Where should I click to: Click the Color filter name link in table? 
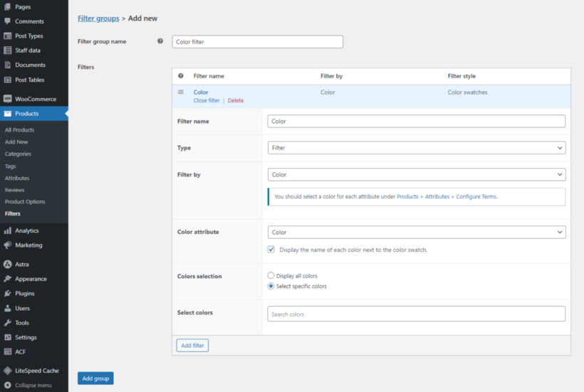coord(201,92)
